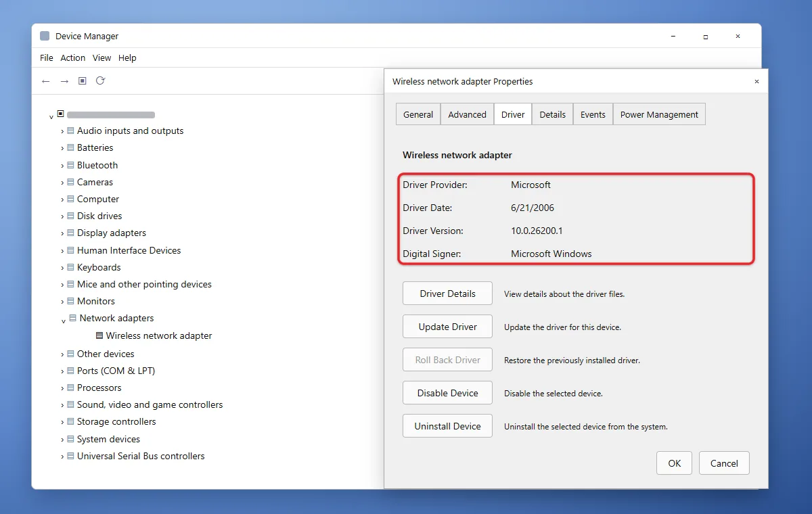Viewport: 812px width, 514px height.
Task: Expand Sound, video and game controllers
Action: pyautogui.click(x=62, y=405)
